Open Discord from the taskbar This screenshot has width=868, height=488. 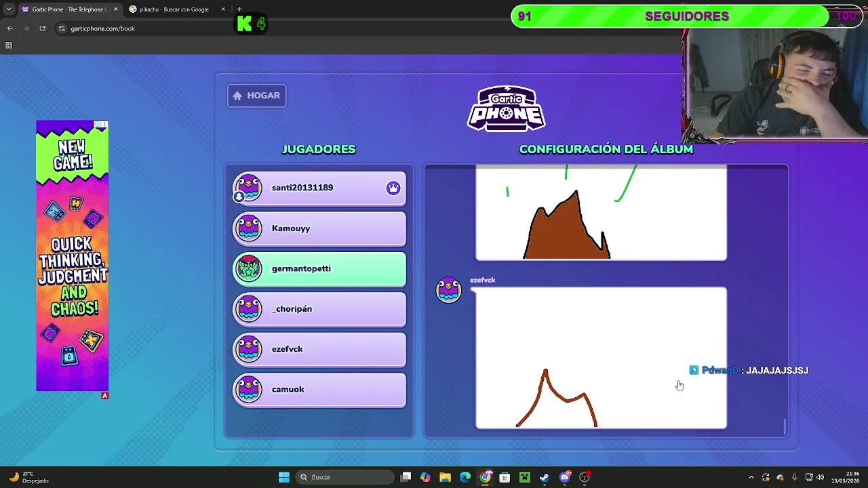tap(565, 477)
